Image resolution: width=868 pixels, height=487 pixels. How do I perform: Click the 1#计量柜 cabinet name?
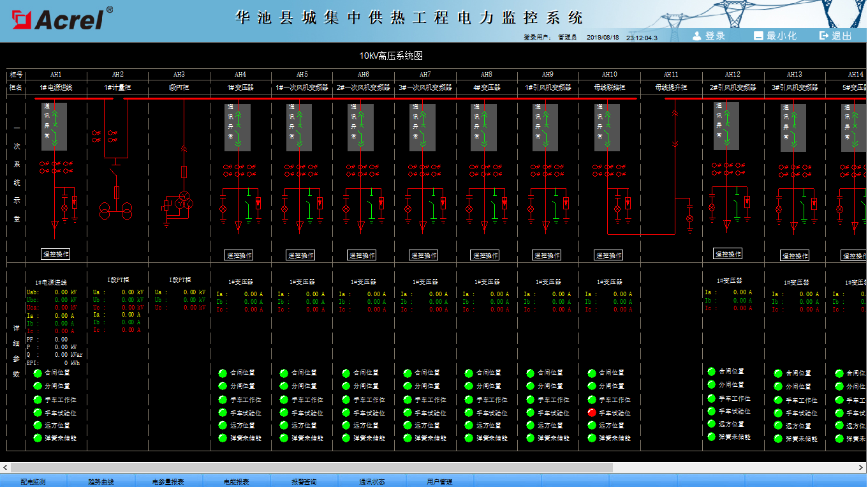117,87
